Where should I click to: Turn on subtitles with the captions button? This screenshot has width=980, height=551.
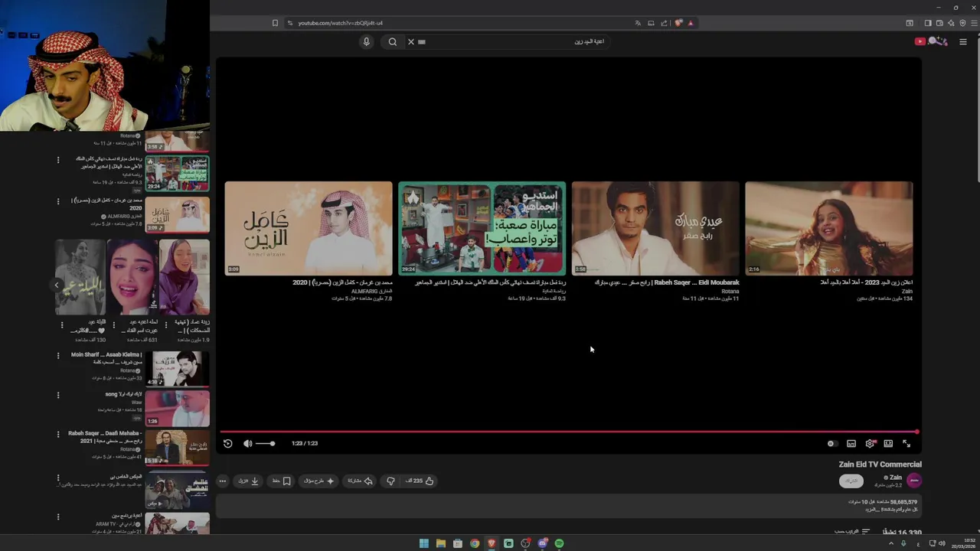(851, 443)
